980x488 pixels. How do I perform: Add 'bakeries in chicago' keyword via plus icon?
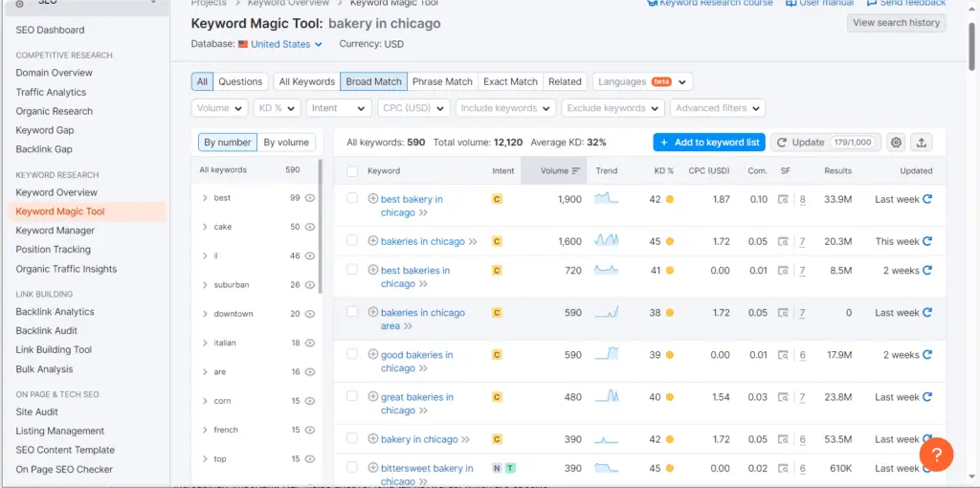tap(373, 241)
